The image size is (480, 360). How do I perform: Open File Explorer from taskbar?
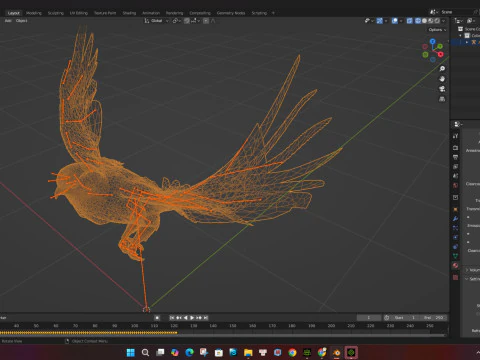pyautogui.click(x=248, y=352)
